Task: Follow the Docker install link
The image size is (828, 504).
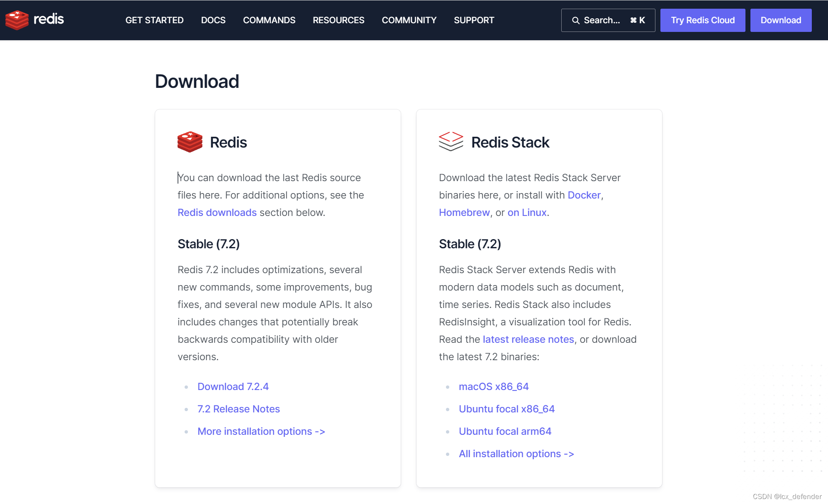Action: click(x=584, y=195)
